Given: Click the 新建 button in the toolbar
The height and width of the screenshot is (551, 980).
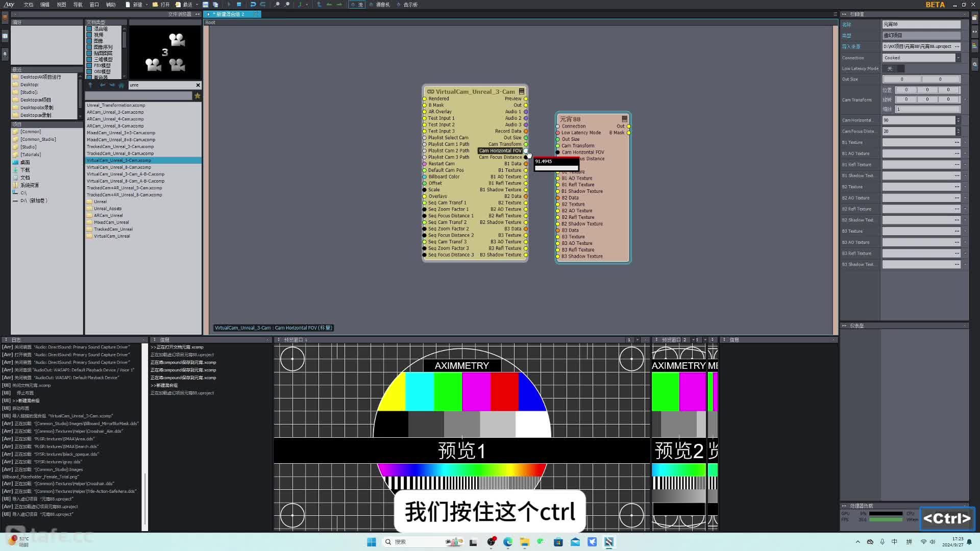Looking at the screenshot, I should pyautogui.click(x=134, y=5).
